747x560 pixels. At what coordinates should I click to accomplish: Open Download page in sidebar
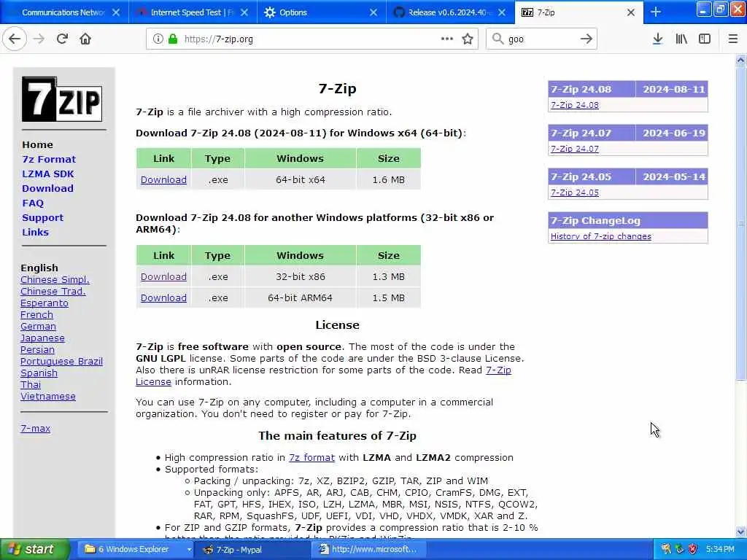(x=47, y=189)
